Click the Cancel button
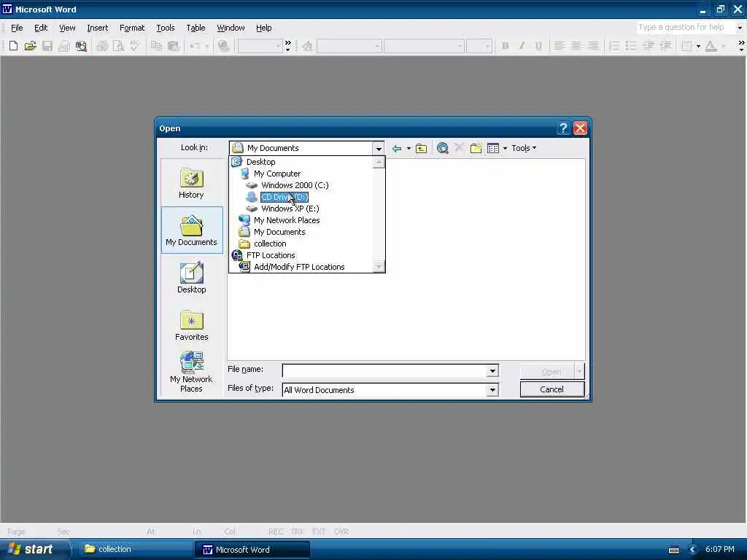The width and height of the screenshot is (747, 560). tap(551, 389)
